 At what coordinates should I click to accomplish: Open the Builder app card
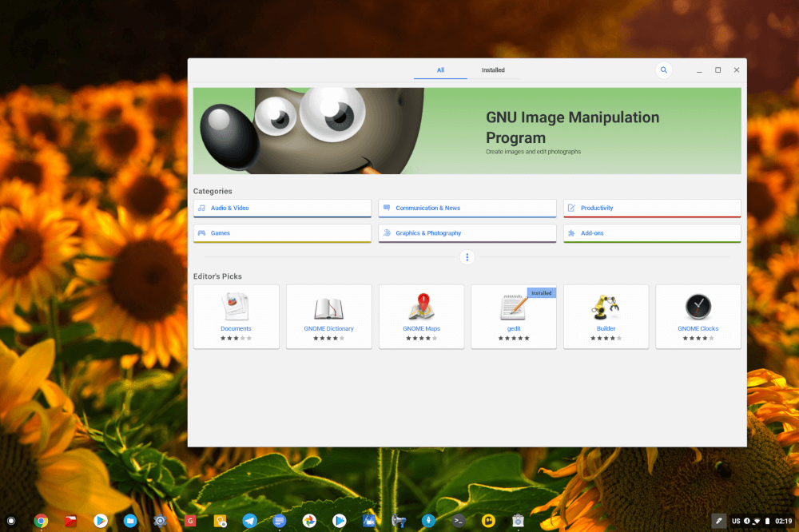pyautogui.click(x=606, y=316)
